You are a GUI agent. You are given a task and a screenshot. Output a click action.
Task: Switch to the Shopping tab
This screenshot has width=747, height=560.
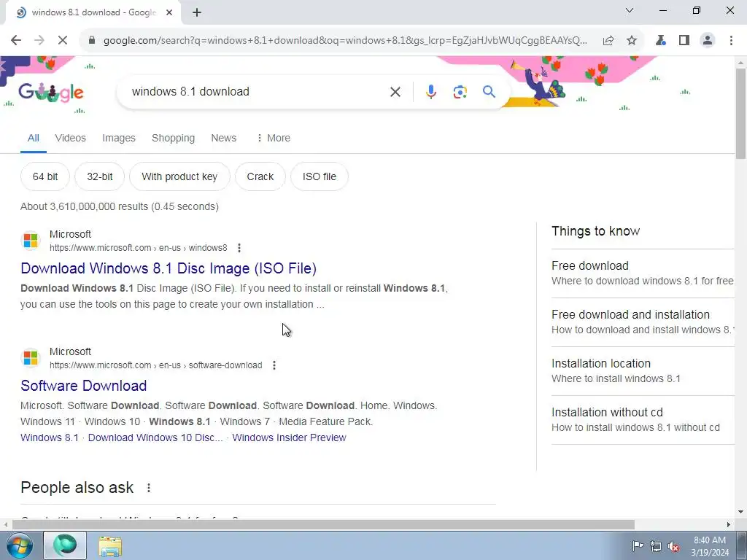[173, 138]
